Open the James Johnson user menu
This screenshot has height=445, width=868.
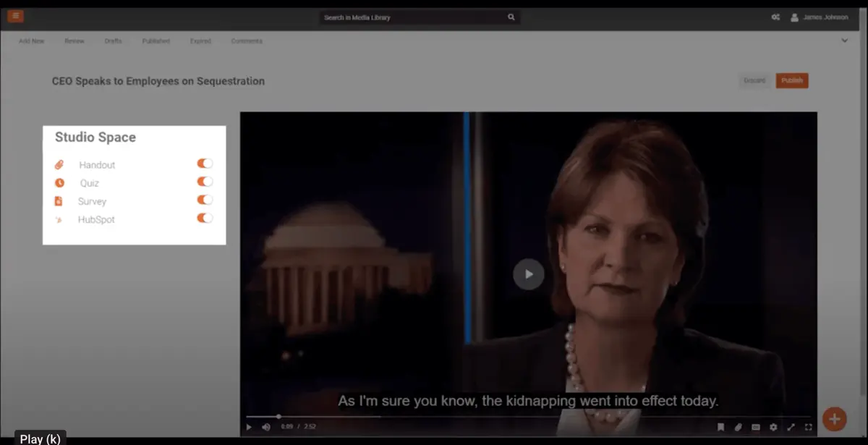pyautogui.click(x=819, y=17)
